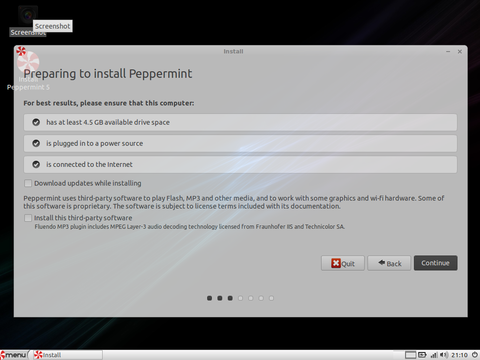Click the clock showing 21:10
The width and height of the screenshot is (480, 360).
459,355
